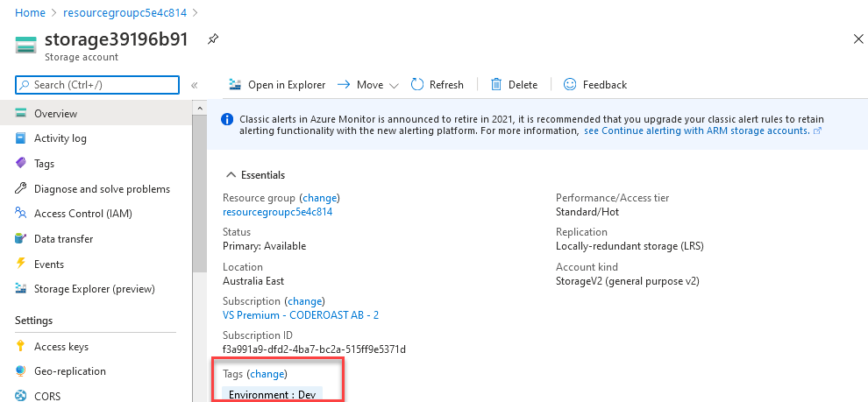Click the Refresh icon in toolbar
868x402 pixels.
click(x=416, y=85)
